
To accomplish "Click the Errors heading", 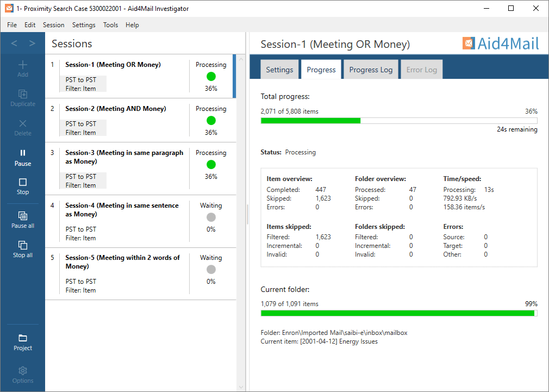I will click(x=453, y=227).
